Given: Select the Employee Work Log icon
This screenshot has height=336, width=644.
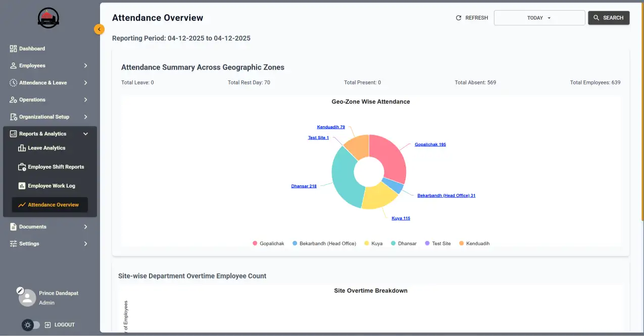Looking at the screenshot, I should (x=22, y=185).
